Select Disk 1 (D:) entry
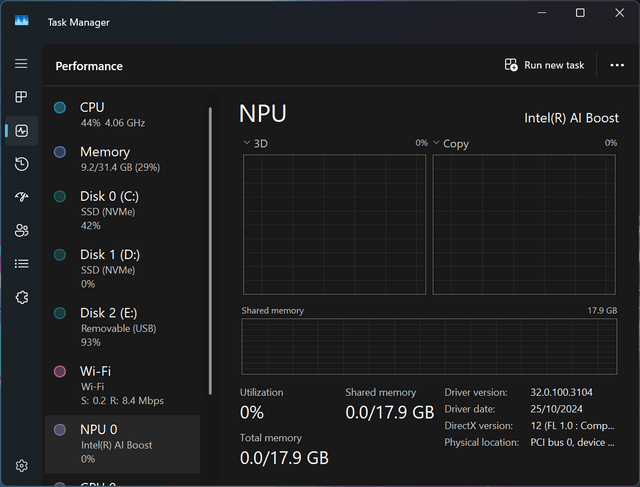The image size is (640, 487). click(x=122, y=269)
